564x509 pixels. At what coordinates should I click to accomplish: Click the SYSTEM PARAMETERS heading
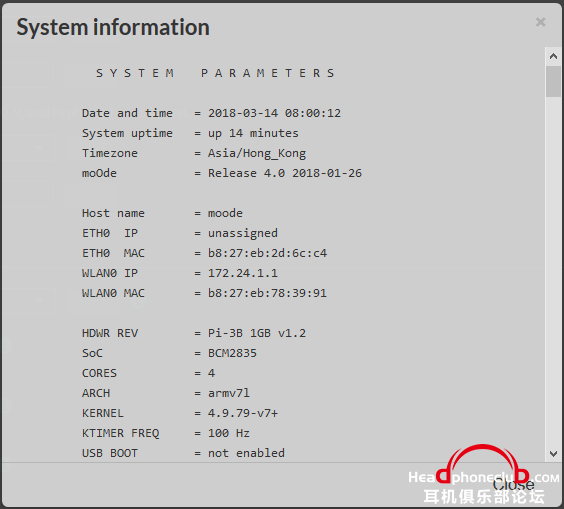pyautogui.click(x=215, y=73)
